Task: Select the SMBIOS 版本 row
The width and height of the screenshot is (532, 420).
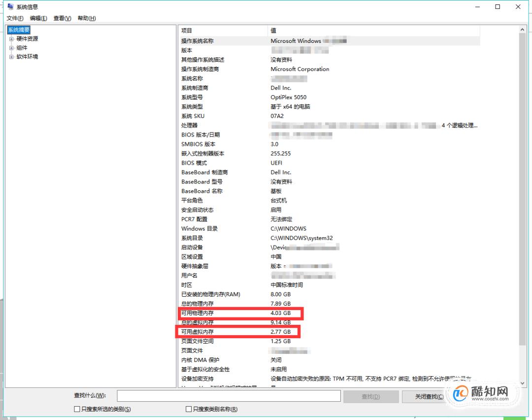Action: [x=329, y=144]
